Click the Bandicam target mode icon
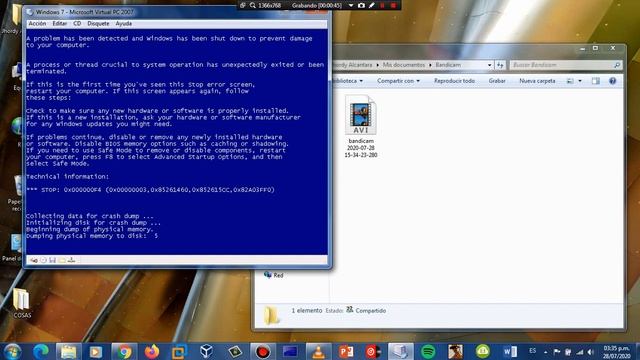640x360 pixels. (242, 5)
